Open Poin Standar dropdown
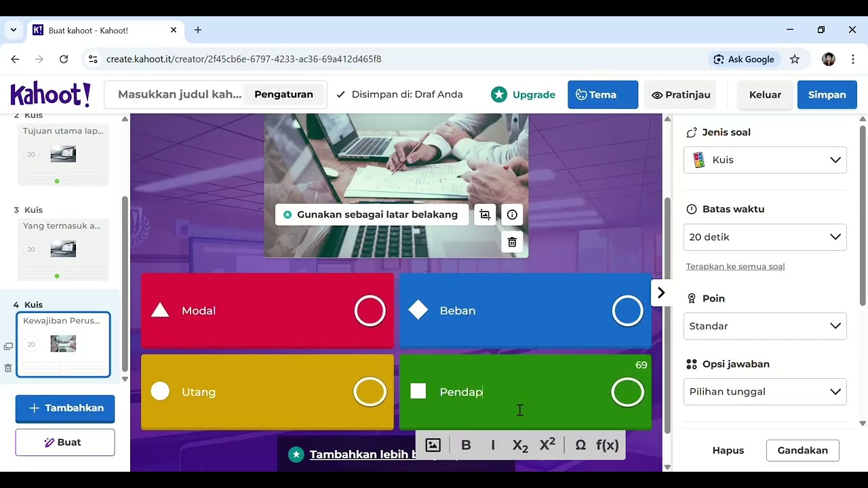This screenshot has height=488, width=868. [x=765, y=326]
